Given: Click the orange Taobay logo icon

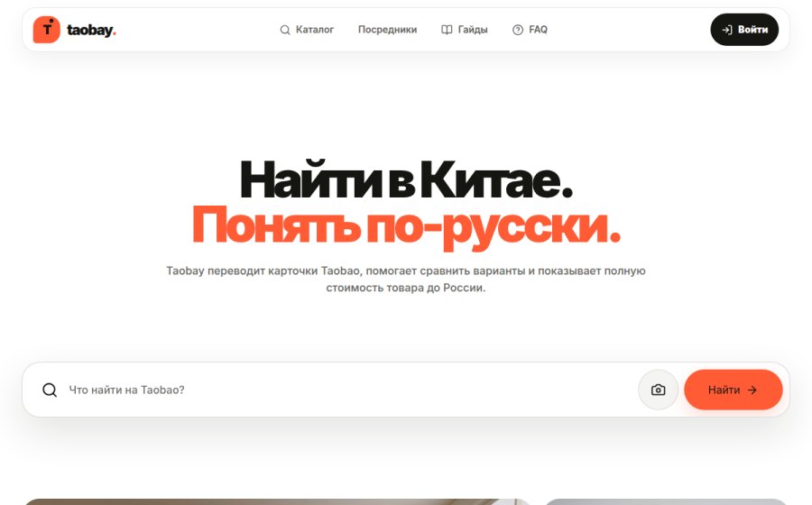Looking at the screenshot, I should (x=47, y=30).
